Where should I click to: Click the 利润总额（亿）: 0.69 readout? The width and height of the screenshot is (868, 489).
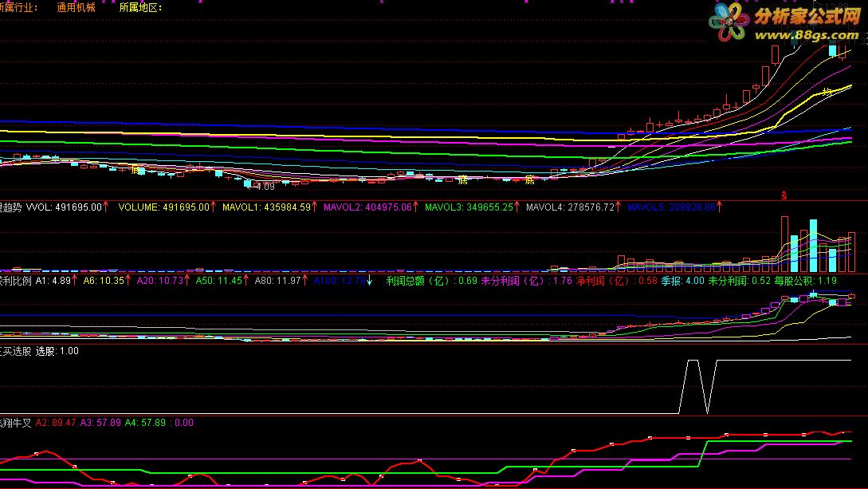click(x=431, y=281)
